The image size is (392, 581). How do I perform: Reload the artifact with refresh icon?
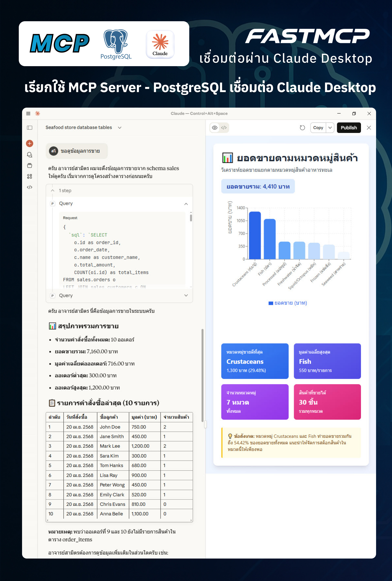click(x=302, y=128)
